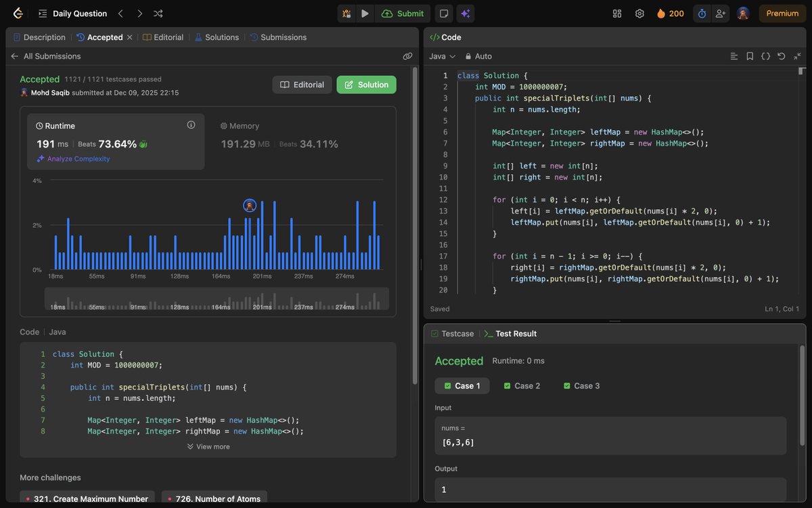Open Mohd Saqib's profile link
The image size is (812, 508).
pos(49,92)
